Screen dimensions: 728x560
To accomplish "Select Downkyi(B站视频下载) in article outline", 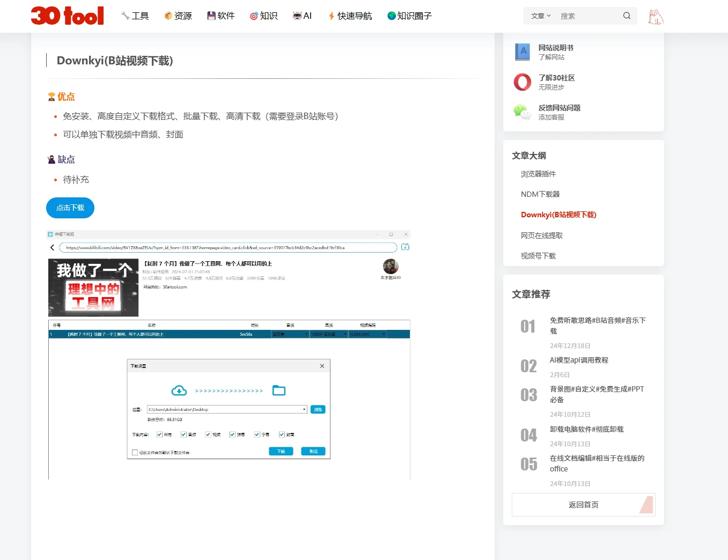I will click(558, 215).
